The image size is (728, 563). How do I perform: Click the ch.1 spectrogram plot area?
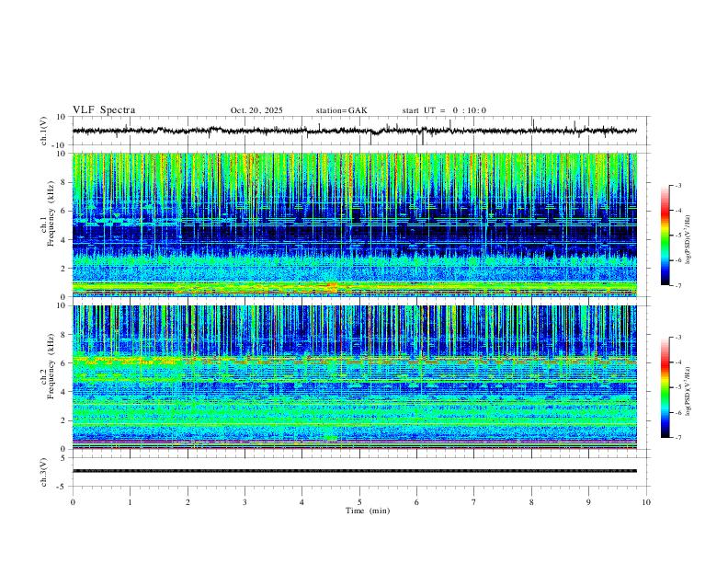tap(354, 224)
